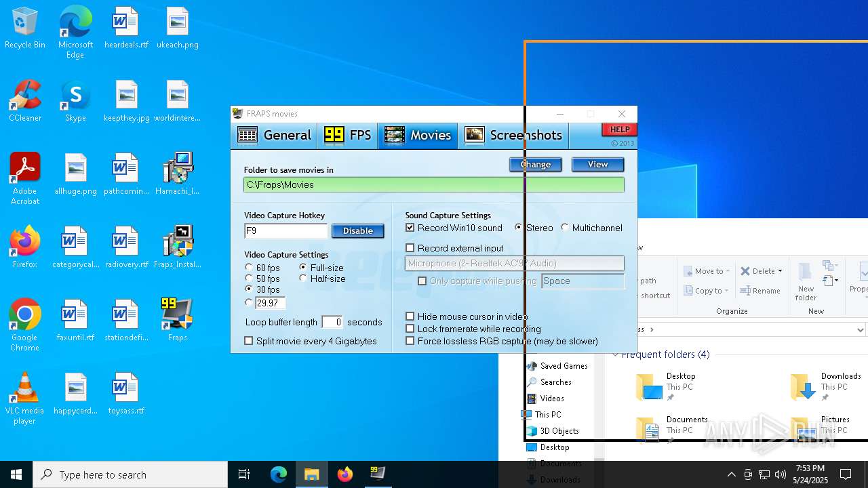Switch to the Movies tab
868x488 pixels.
point(418,136)
